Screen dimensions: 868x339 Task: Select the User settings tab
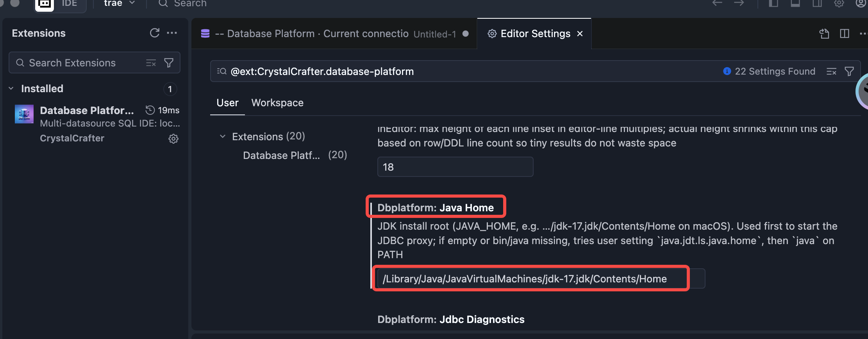click(227, 103)
